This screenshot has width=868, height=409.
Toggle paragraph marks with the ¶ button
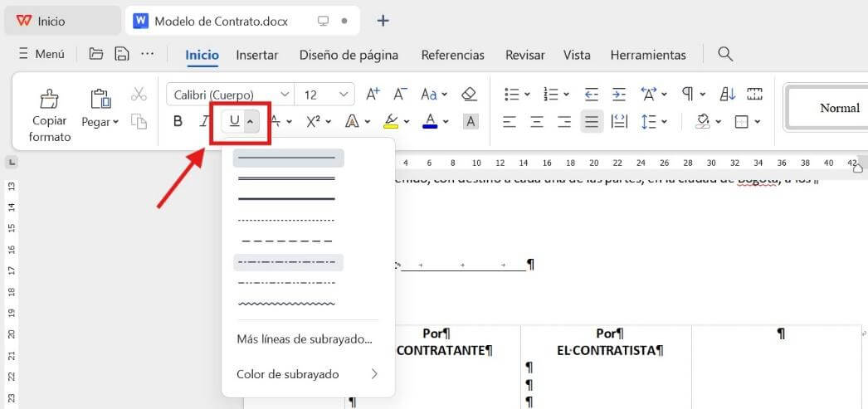[688, 94]
